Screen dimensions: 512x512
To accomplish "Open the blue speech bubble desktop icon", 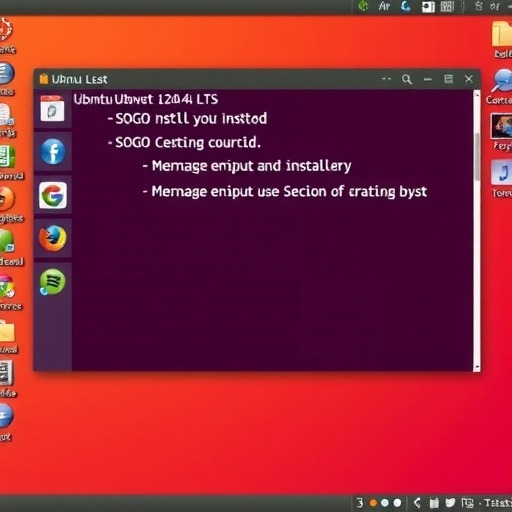I will [502, 81].
